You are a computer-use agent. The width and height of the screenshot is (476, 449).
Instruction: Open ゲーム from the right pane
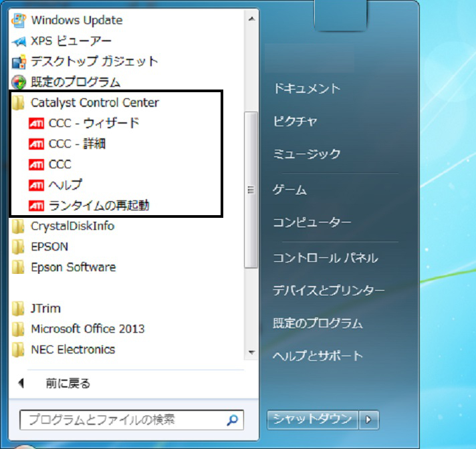(x=289, y=190)
